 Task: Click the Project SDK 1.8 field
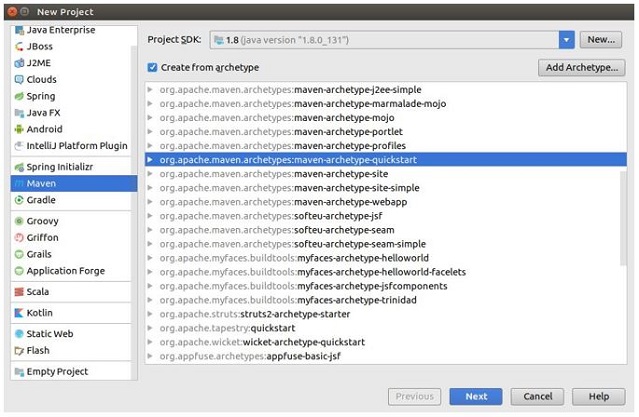[x=385, y=40]
